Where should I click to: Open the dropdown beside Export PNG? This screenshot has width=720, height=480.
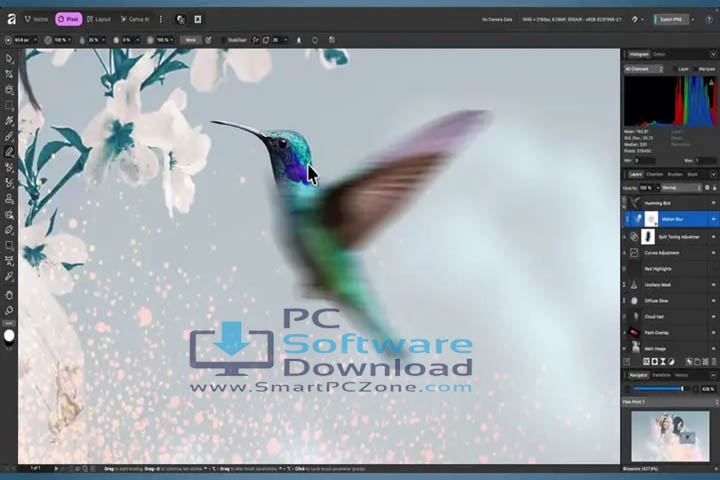pos(693,19)
